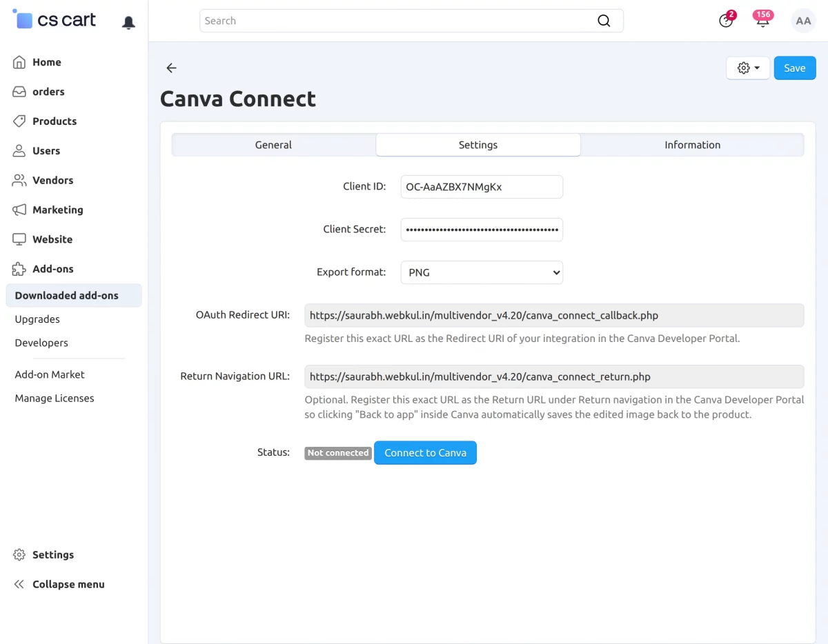The height and width of the screenshot is (644, 828).
Task: Click the Save button
Action: point(795,68)
